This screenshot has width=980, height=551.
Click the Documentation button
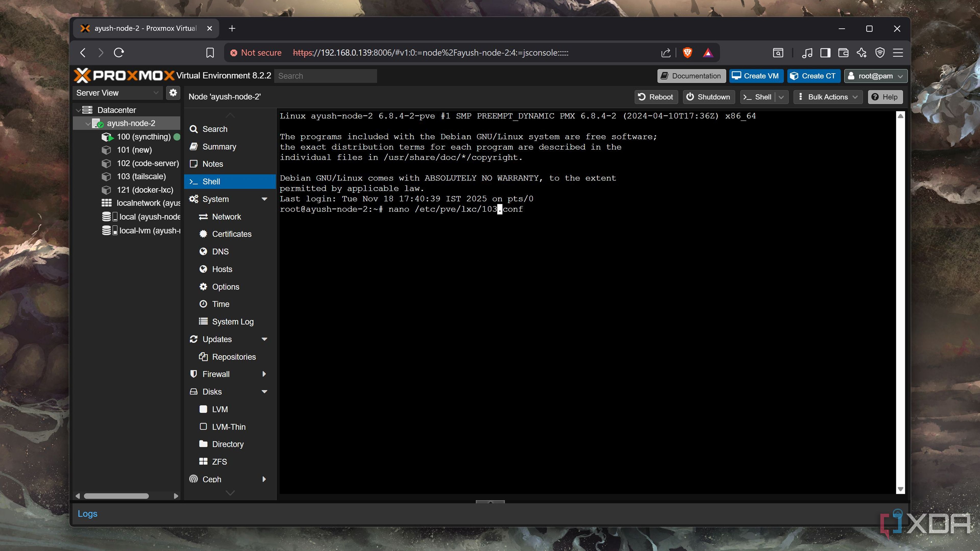pos(691,76)
